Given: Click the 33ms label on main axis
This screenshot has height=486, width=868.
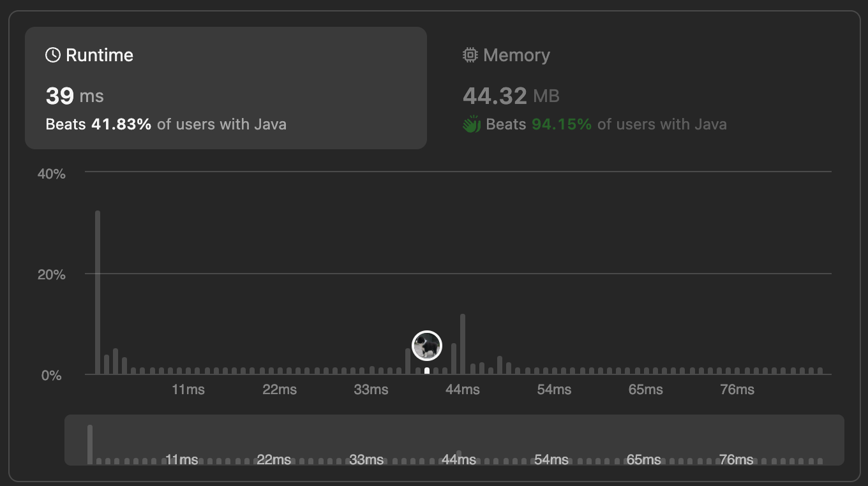Looking at the screenshot, I should pyautogui.click(x=371, y=389).
